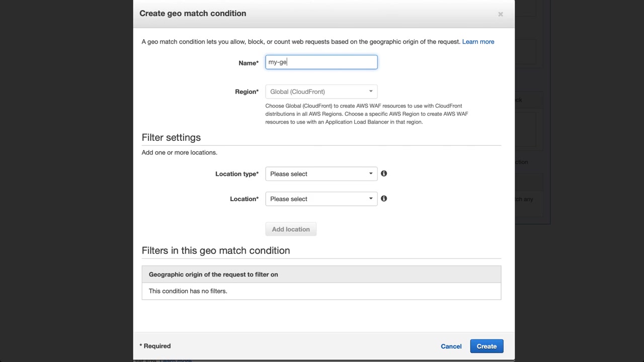Click the info icon beside Location dropdown
The image size is (644, 362).
coord(384,199)
